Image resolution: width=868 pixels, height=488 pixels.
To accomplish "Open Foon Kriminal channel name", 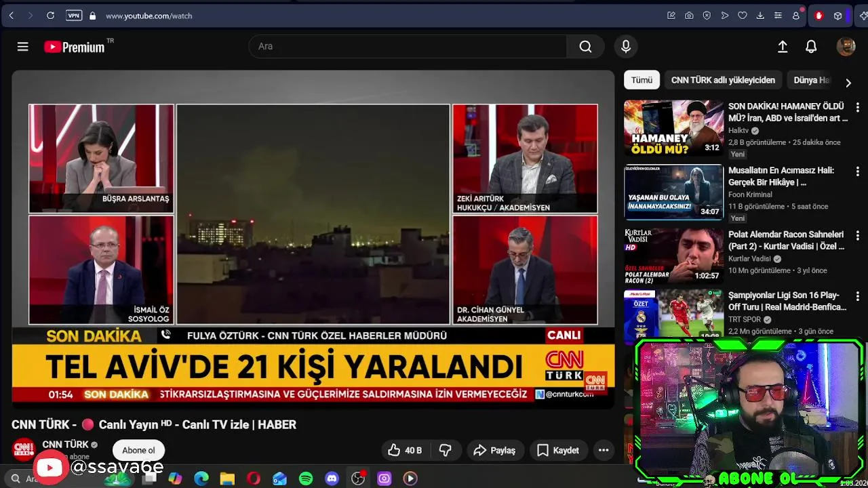I will click(750, 195).
